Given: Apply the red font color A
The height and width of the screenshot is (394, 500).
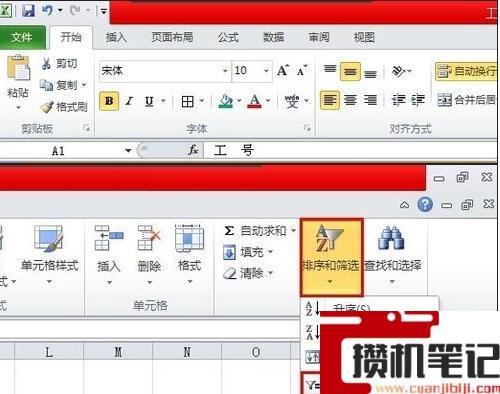Looking at the screenshot, I should pyautogui.click(x=255, y=101).
